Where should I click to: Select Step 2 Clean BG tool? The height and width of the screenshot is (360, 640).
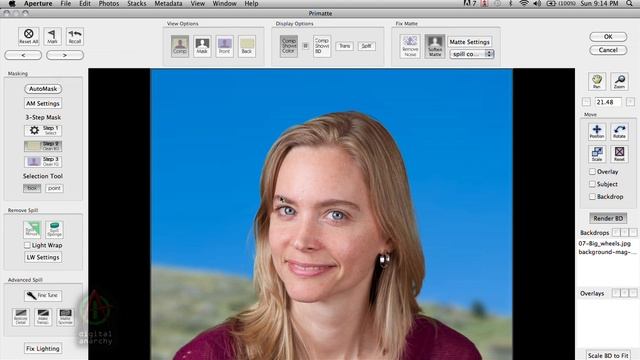coord(43,146)
